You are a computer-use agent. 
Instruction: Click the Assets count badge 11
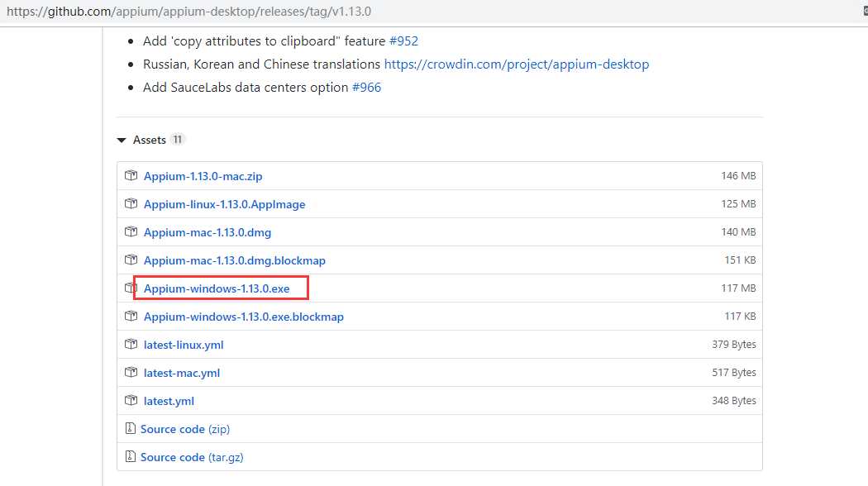point(177,140)
